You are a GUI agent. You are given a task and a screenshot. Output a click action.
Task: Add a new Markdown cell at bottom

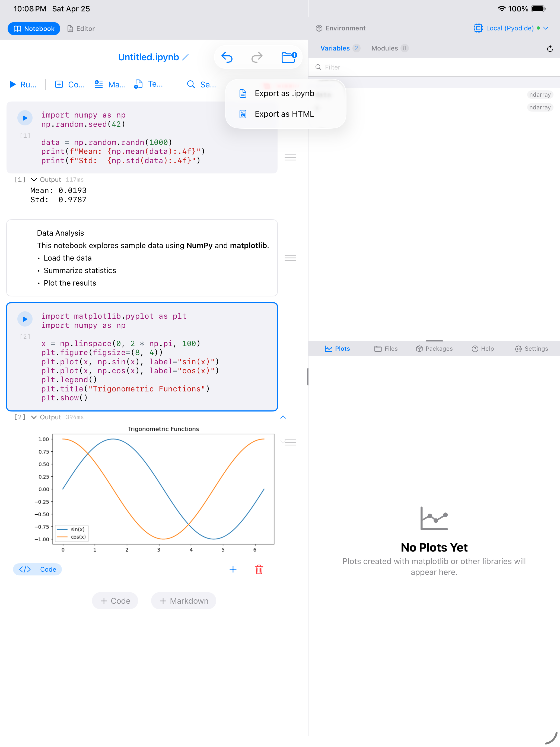coord(184,601)
